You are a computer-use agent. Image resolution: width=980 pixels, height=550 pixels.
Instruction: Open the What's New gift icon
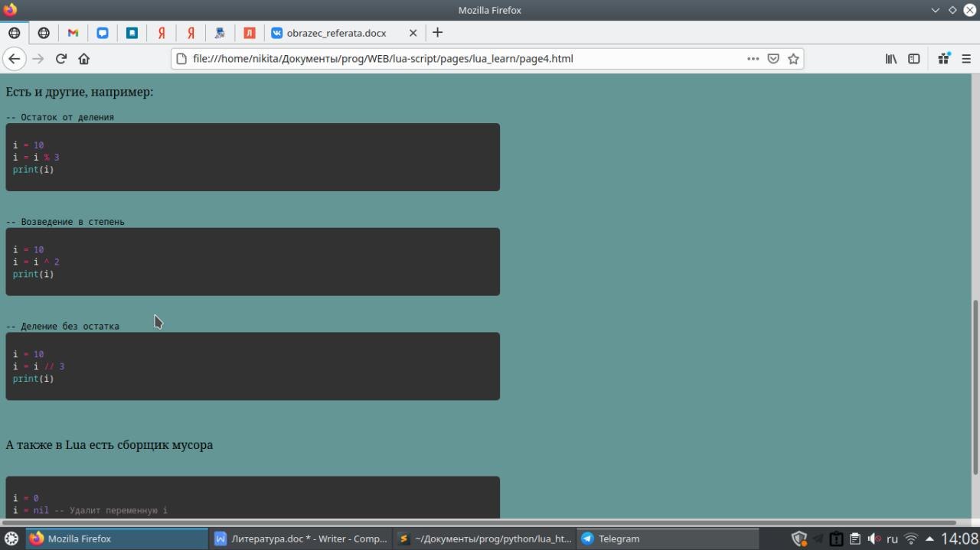pyautogui.click(x=943, y=58)
